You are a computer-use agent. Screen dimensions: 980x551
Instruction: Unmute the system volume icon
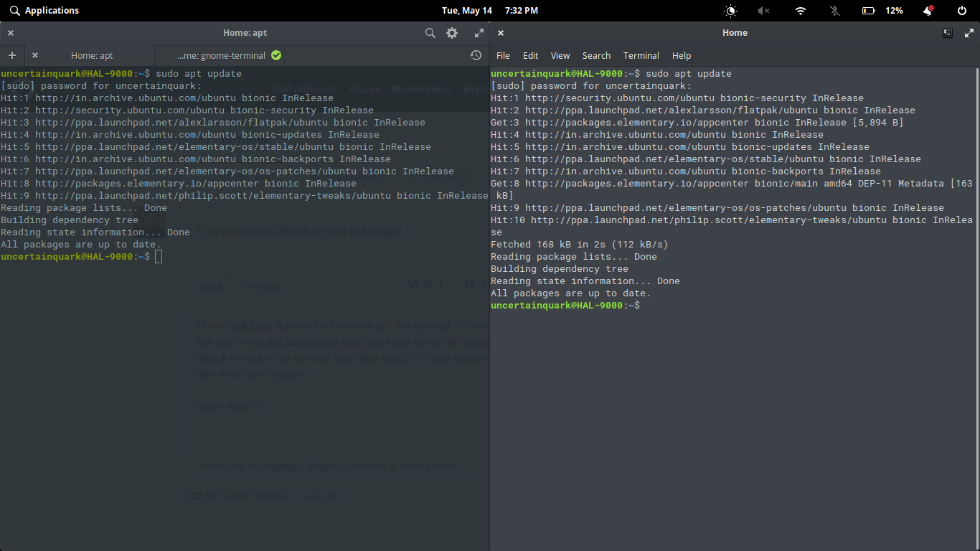(763, 10)
